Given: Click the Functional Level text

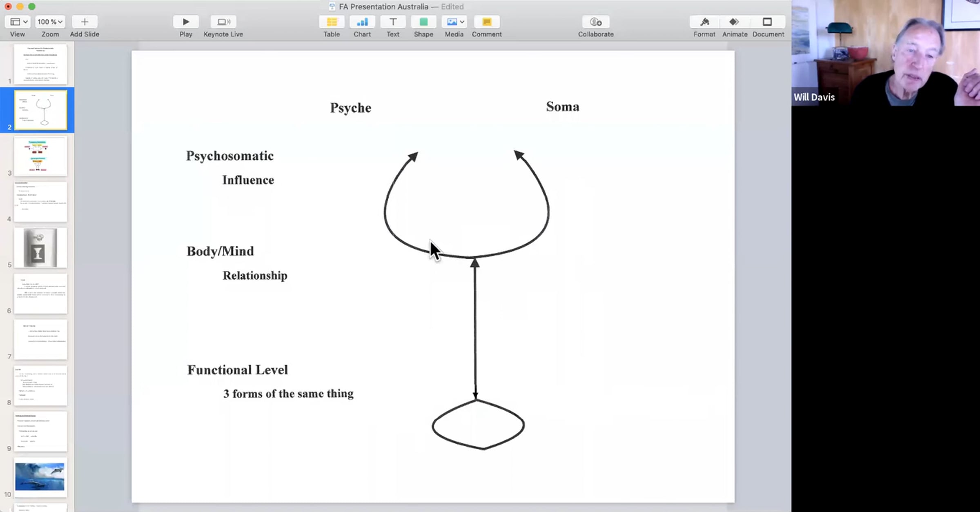Looking at the screenshot, I should pyautogui.click(x=238, y=370).
